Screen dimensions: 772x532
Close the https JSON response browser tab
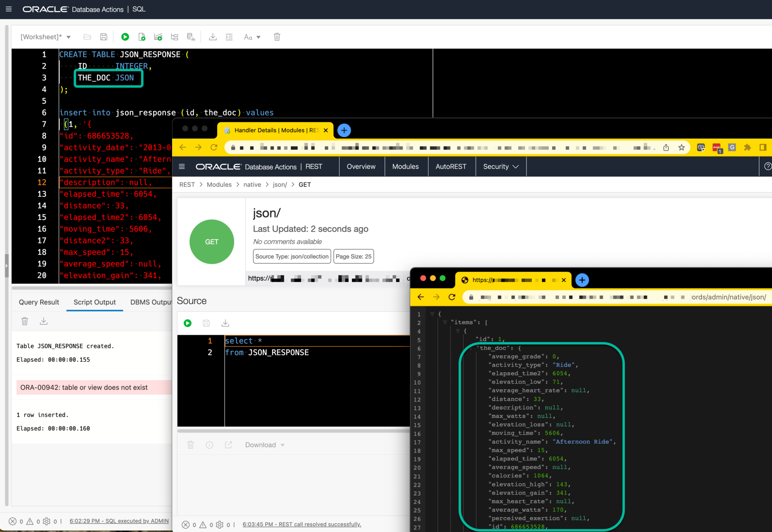564,280
